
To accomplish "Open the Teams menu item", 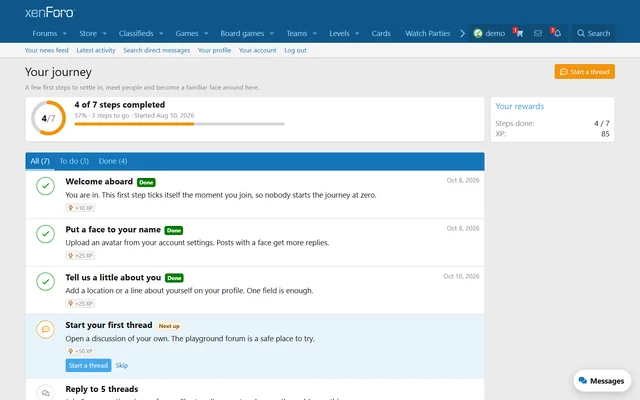I will pyautogui.click(x=297, y=33).
